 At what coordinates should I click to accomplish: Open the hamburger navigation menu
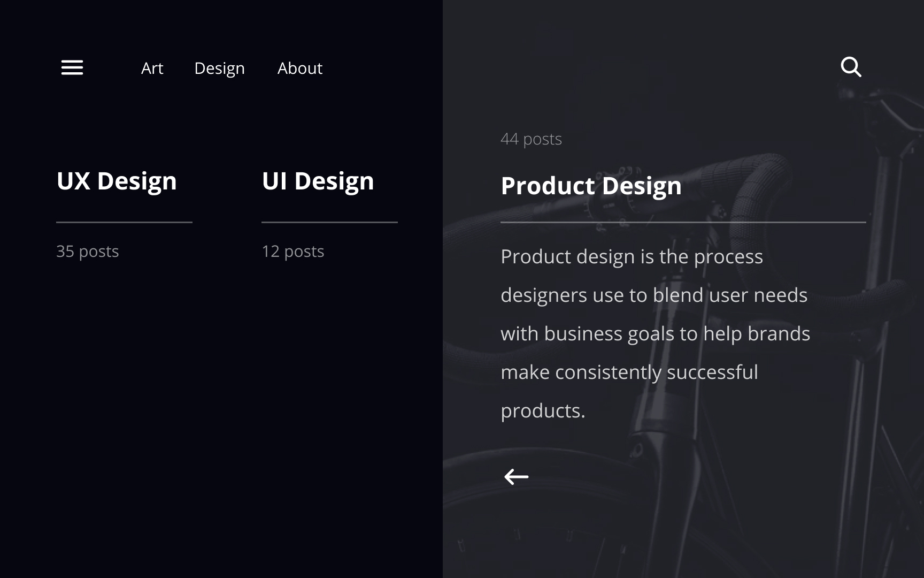72,67
